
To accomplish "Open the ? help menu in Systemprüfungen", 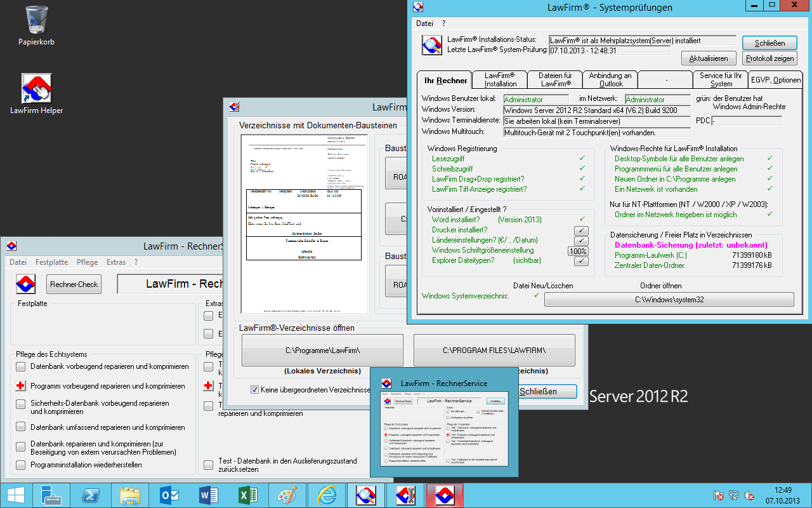I will pos(444,23).
